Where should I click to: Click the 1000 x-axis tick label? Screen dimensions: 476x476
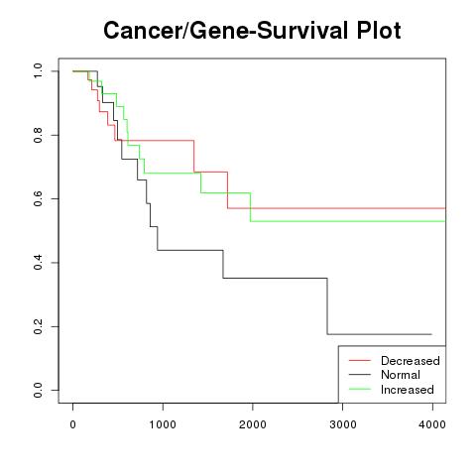(163, 424)
